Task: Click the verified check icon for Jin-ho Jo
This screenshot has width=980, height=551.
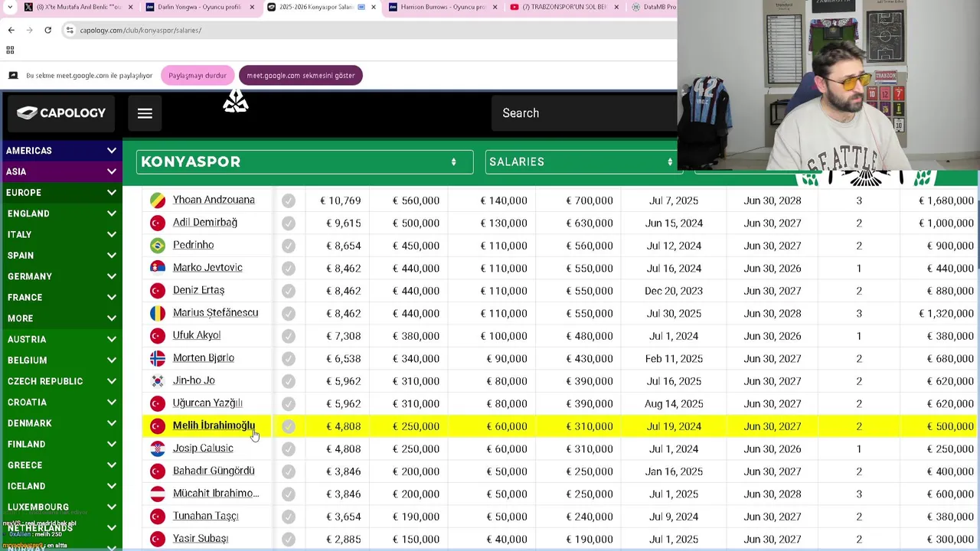Action: tap(289, 381)
